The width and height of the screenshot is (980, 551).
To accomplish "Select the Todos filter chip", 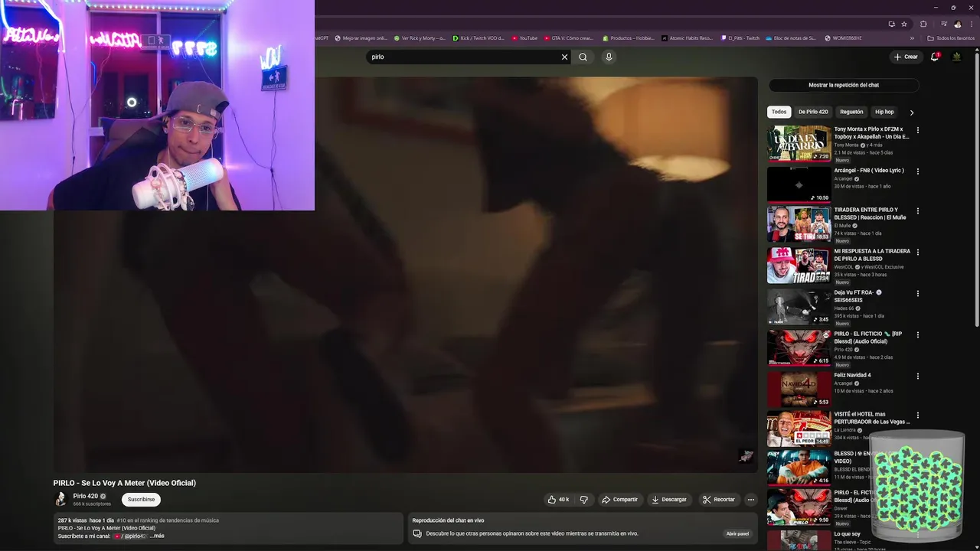I will [x=779, y=112].
